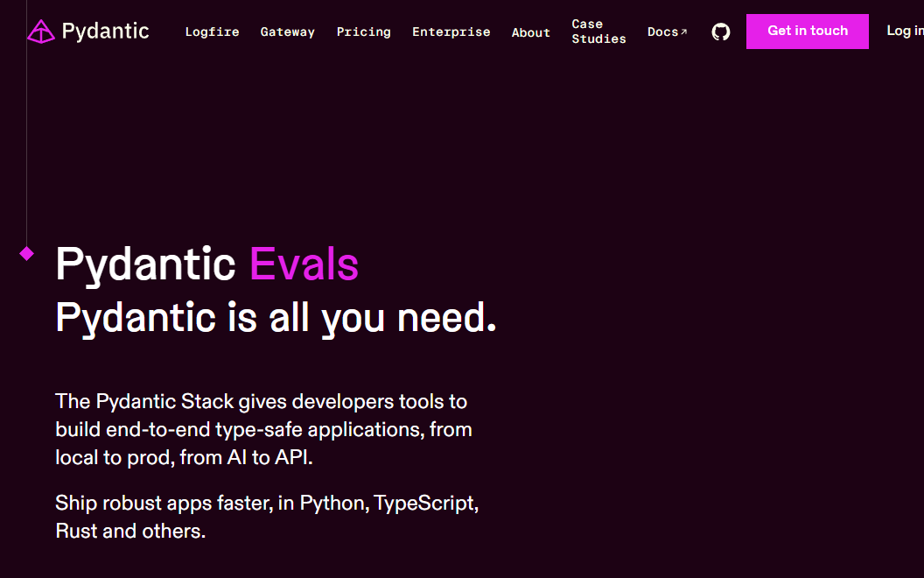The height and width of the screenshot is (578, 924).
Task: Click the 'Pydantic is all you need.' heading
Action: (x=276, y=317)
